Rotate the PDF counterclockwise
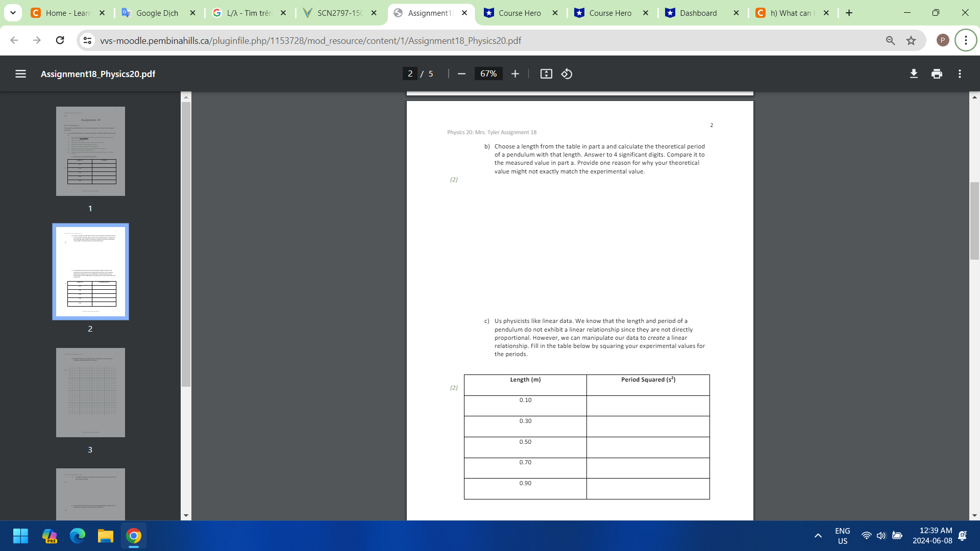This screenshot has width=980, height=551. (x=567, y=74)
